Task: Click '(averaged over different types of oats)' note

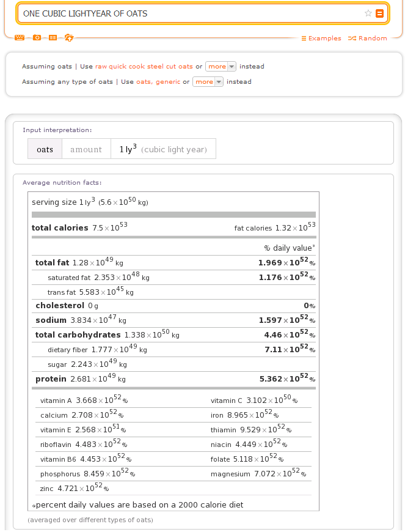Action: click(x=90, y=520)
